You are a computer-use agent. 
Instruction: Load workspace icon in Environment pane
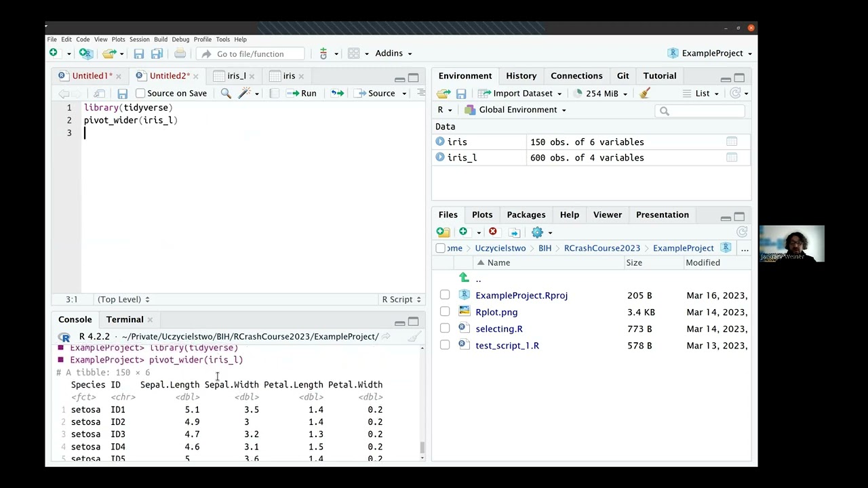click(x=443, y=94)
